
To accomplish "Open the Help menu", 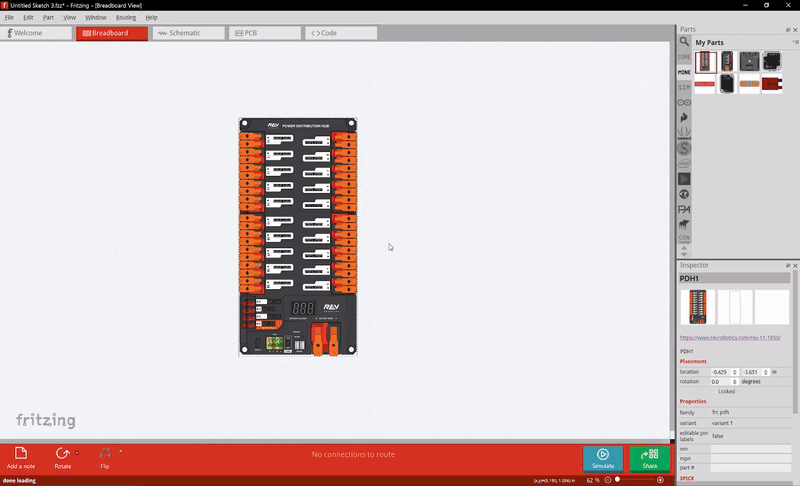I will tap(151, 17).
